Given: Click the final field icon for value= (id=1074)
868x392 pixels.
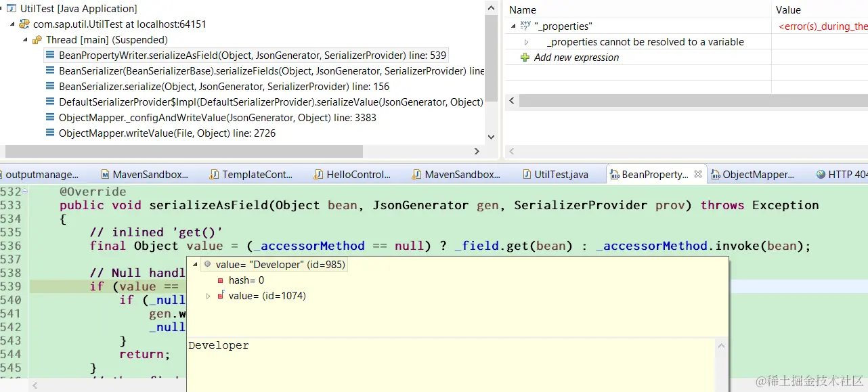Looking at the screenshot, I should pyautogui.click(x=221, y=296).
